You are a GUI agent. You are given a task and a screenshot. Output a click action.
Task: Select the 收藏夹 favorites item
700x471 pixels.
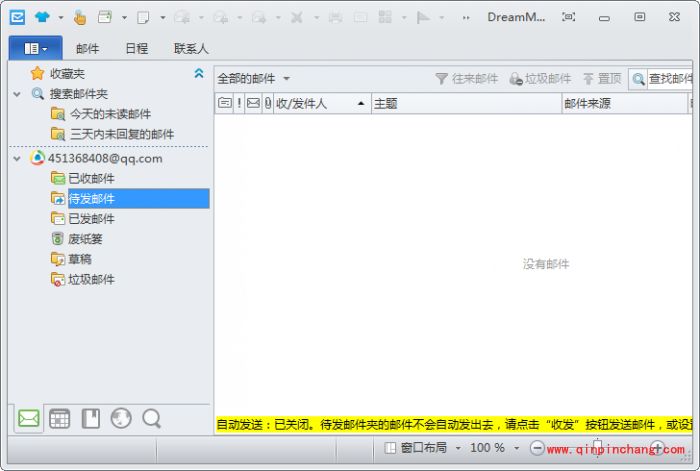pos(67,73)
